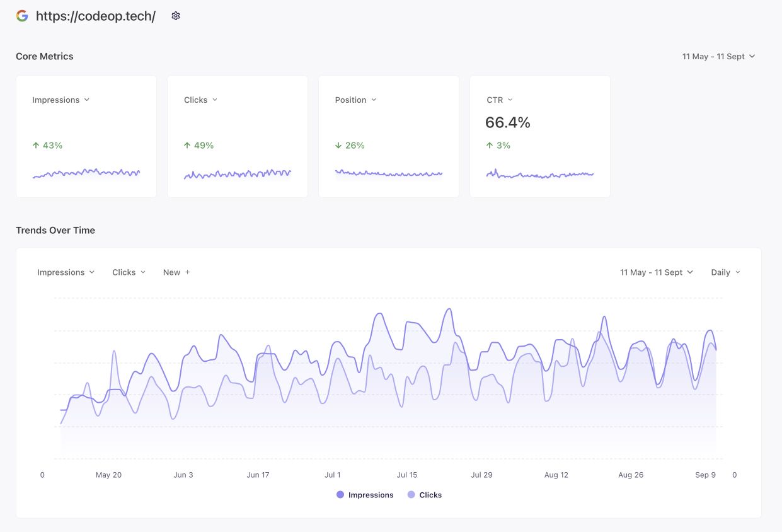Expand the Clicks card metric dropdown

(201, 100)
